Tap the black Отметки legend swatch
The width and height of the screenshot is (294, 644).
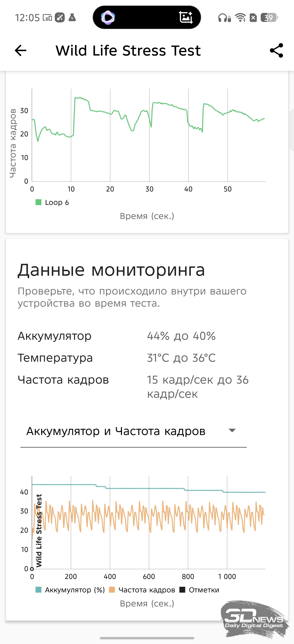pos(182,590)
